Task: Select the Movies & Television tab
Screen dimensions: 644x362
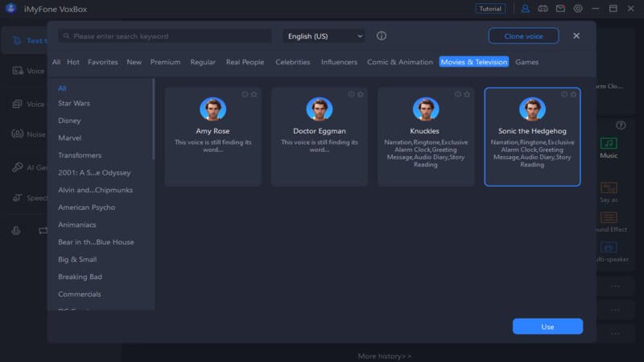Action: (x=474, y=62)
